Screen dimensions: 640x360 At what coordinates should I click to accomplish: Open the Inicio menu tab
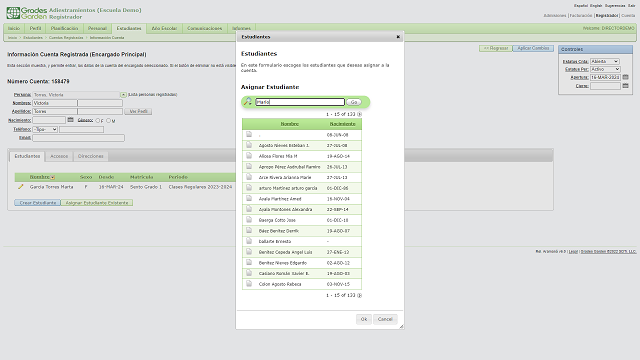(x=14, y=28)
